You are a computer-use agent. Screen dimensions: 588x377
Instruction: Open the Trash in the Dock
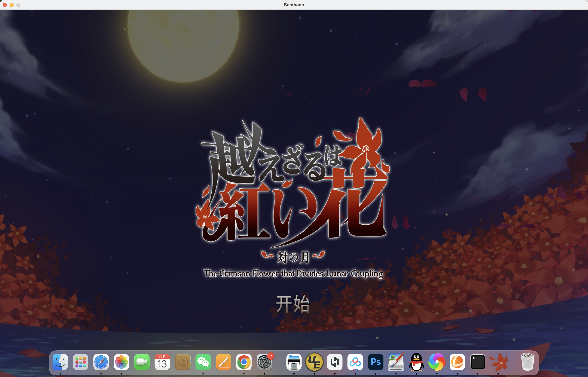[528, 362]
